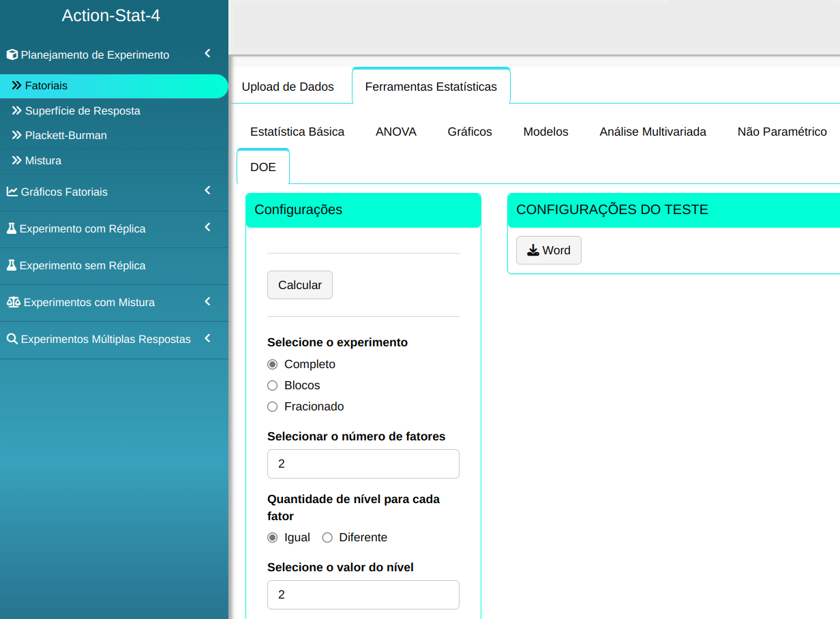
Task: Open Superfície de Resposta in sidebar
Action: pyautogui.click(x=82, y=111)
